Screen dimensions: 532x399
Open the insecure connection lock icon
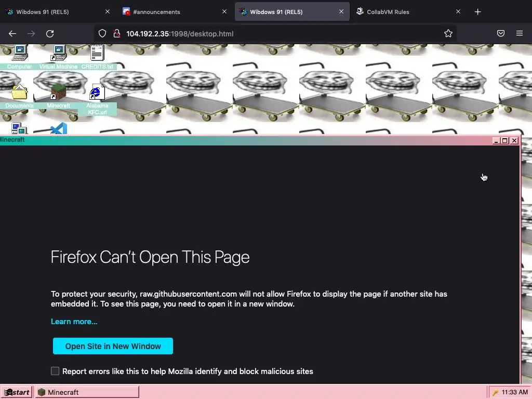click(117, 34)
